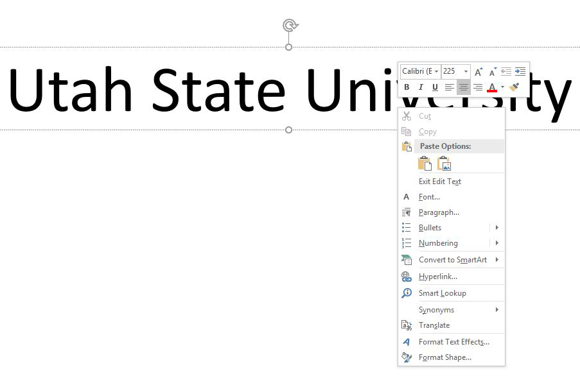
Task: Toggle Bold in the mini toolbar
Action: (407, 87)
